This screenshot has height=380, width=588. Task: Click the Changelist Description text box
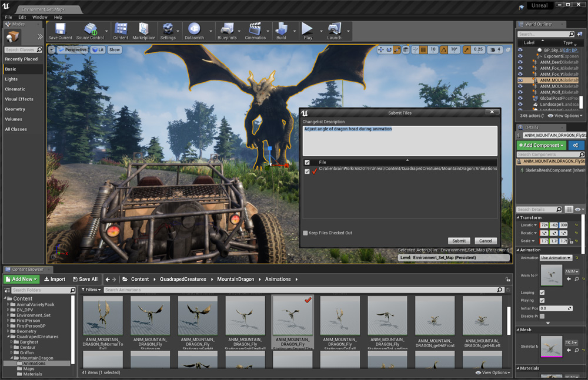400,141
